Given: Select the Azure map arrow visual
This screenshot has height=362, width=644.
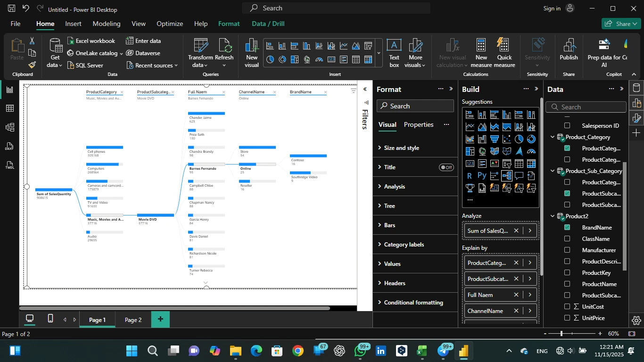Looking at the screenshot, I should [519, 151].
